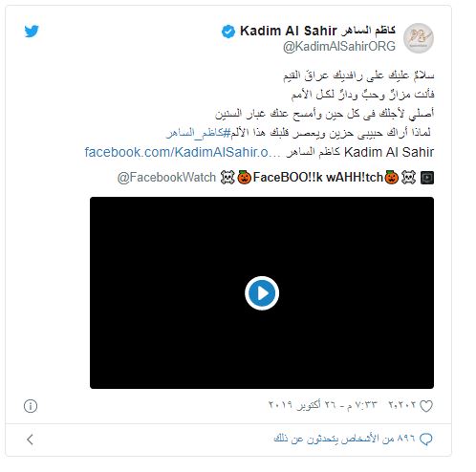The image size is (476, 472).
Task: Click the blue verified badge
Action: point(228,32)
